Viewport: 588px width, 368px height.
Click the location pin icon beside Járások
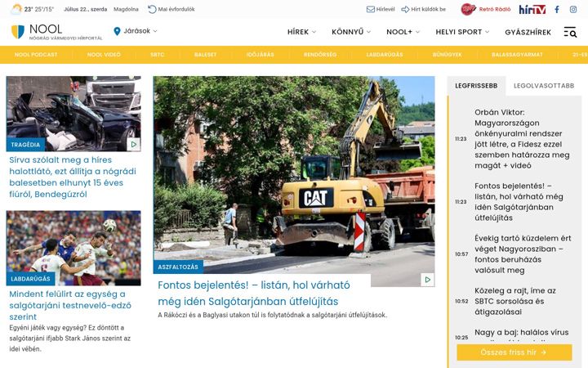(117, 31)
